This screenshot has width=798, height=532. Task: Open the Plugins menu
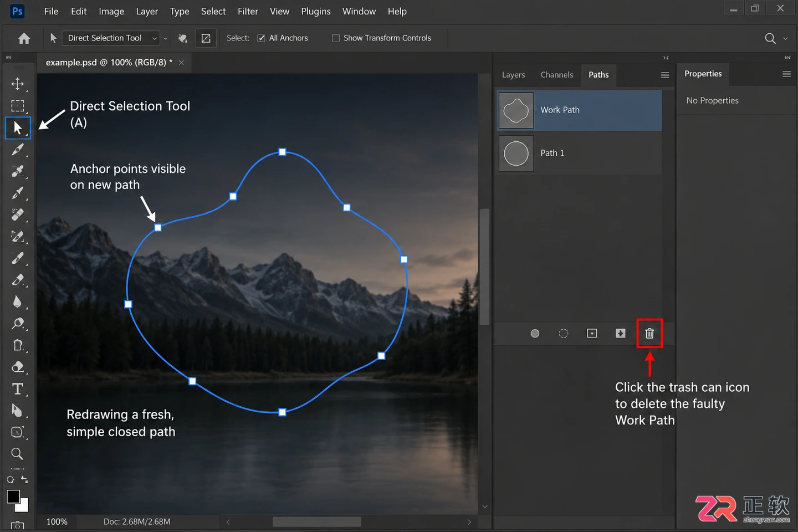click(316, 11)
